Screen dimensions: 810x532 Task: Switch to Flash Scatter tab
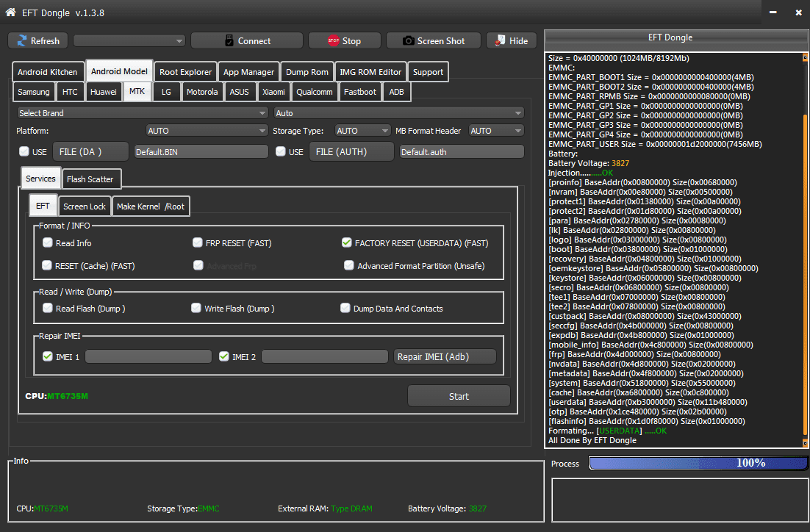pos(90,179)
